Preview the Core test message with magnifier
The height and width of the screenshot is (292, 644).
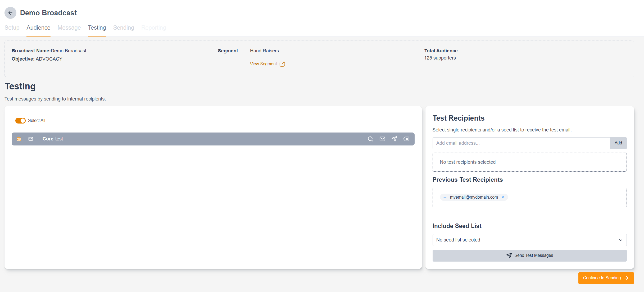point(370,139)
